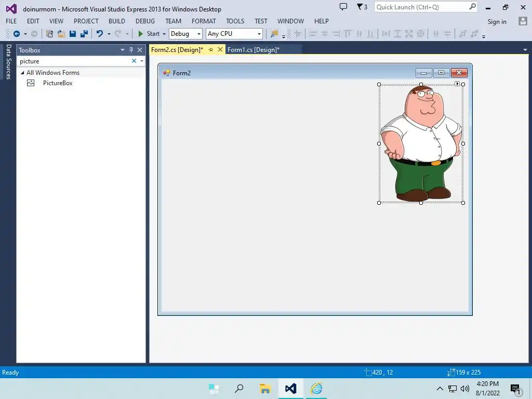Open the EDIT menu

(x=33, y=21)
